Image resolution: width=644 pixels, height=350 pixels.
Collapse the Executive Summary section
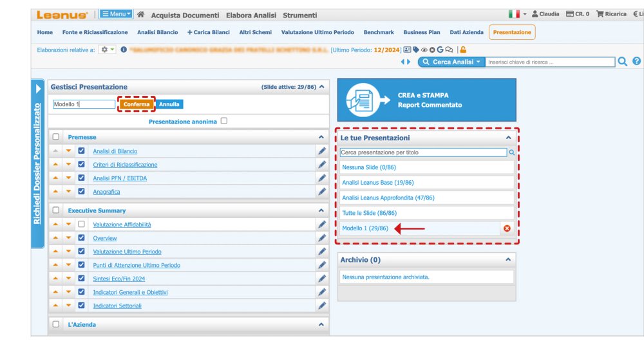tap(321, 210)
